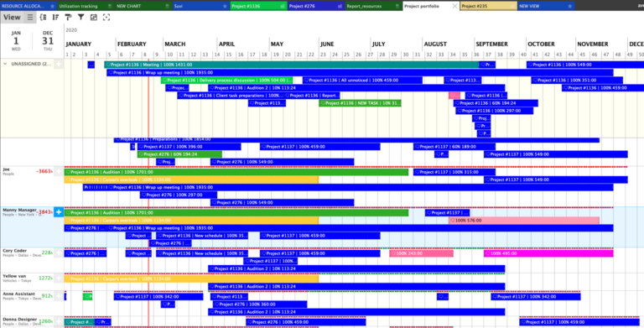Image resolution: width=644 pixels, height=328 pixels.
Task: Select the magenta 100% 495:00 booking bar
Action: tap(548, 253)
